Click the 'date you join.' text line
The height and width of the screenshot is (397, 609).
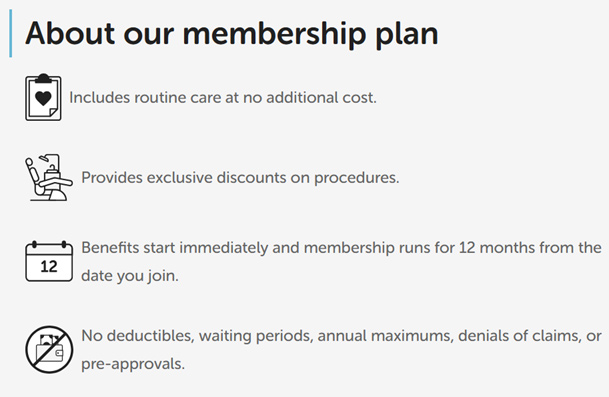click(x=130, y=276)
